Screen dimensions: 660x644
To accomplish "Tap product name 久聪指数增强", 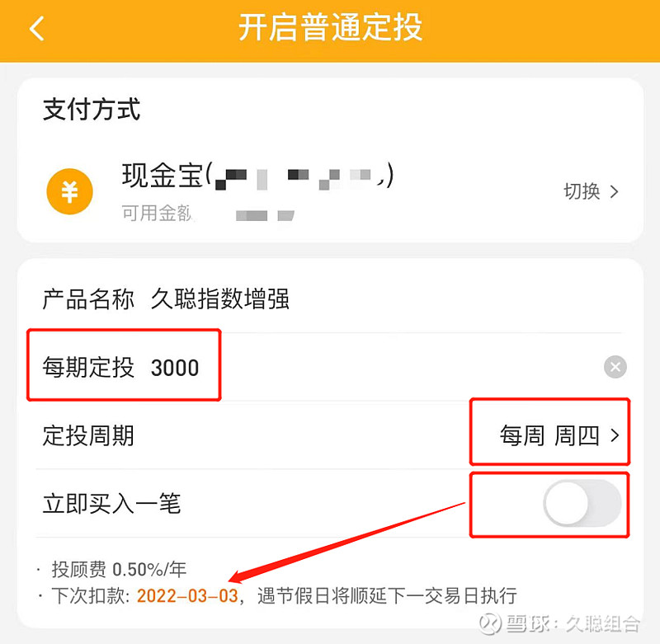I will click(x=220, y=299).
